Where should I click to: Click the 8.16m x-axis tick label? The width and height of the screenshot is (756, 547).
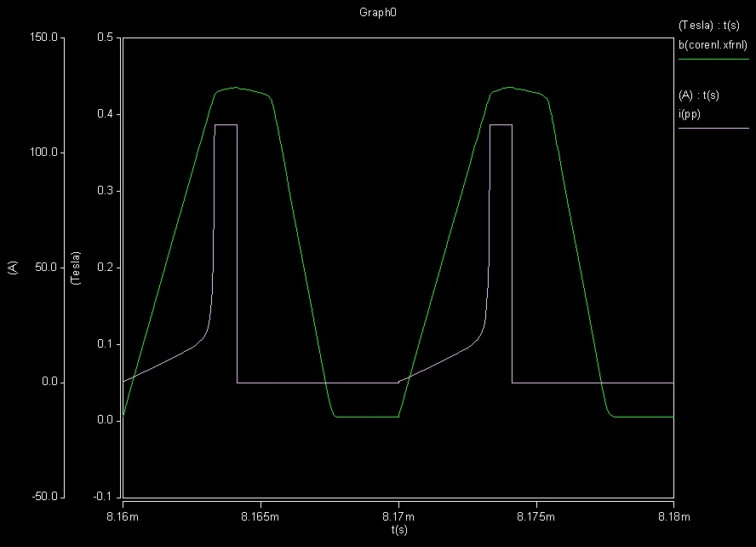(x=123, y=517)
